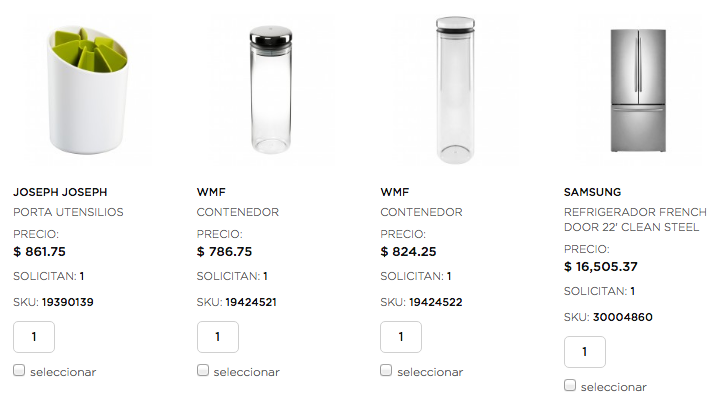This screenshot has width=719, height=407.
Task: Click the PORTA UTENSILIOS product name
Action: coord(68,212)
